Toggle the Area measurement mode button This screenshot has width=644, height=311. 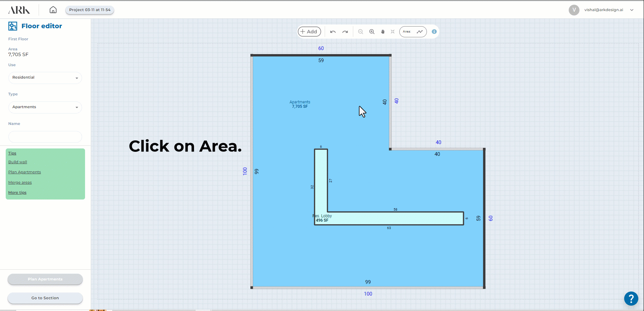[x=413, y=32]
